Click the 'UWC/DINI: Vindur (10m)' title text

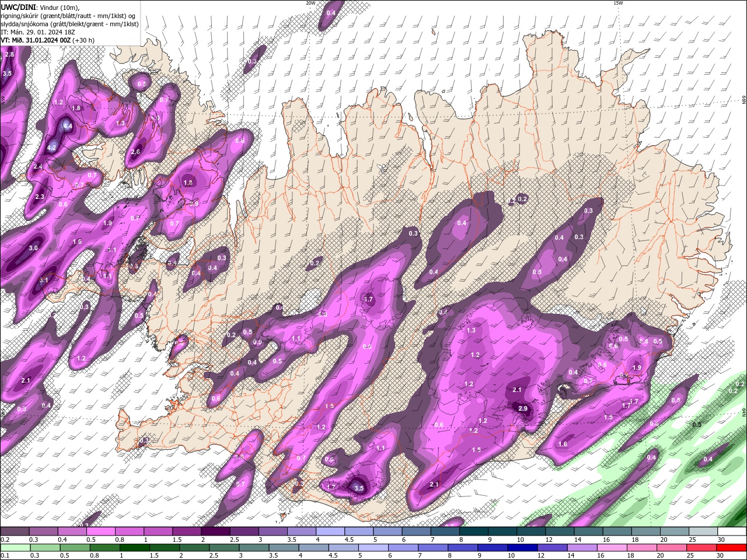40,6
